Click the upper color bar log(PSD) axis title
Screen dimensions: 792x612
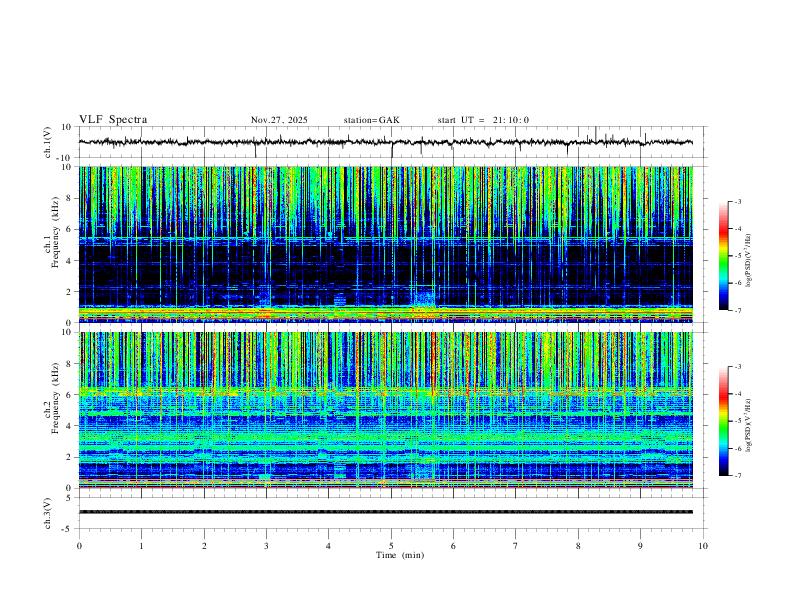click(x=748, y=261)
